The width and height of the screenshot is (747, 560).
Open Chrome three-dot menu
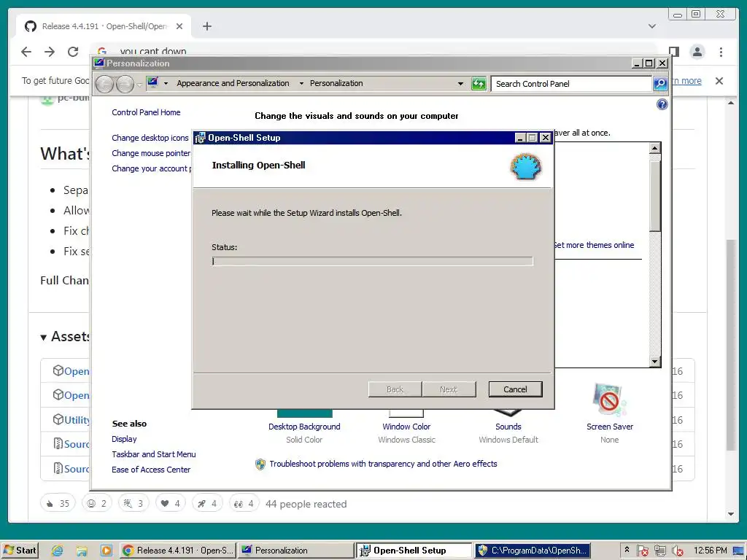click(721, 52)
